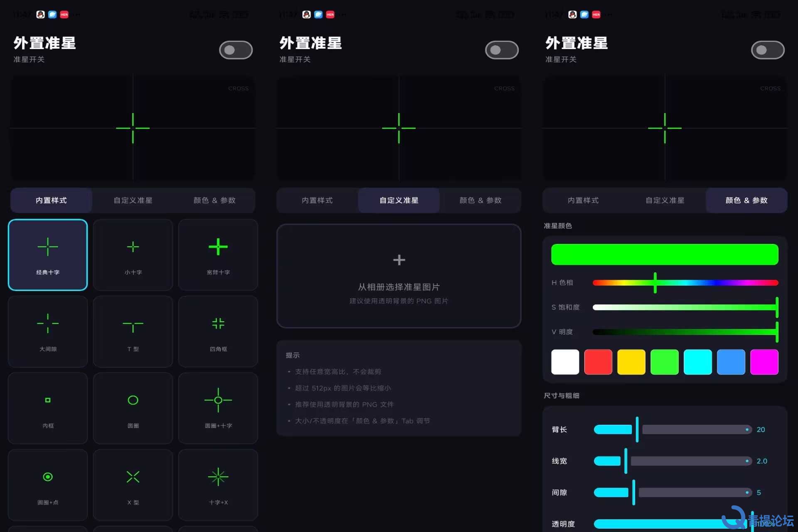The height and width of the screenshot is (532, 798).
Task: Select the 圆圈 crosshair style
Action: [x=133, y=408]
